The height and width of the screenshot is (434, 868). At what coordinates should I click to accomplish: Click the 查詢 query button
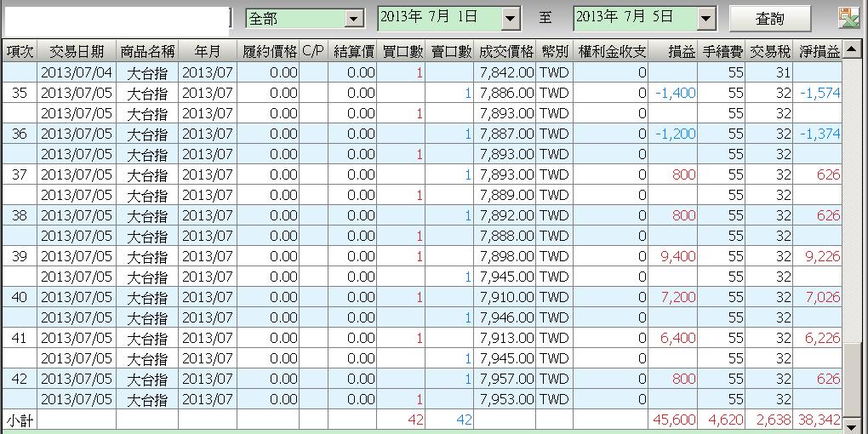tap(769, 19)
